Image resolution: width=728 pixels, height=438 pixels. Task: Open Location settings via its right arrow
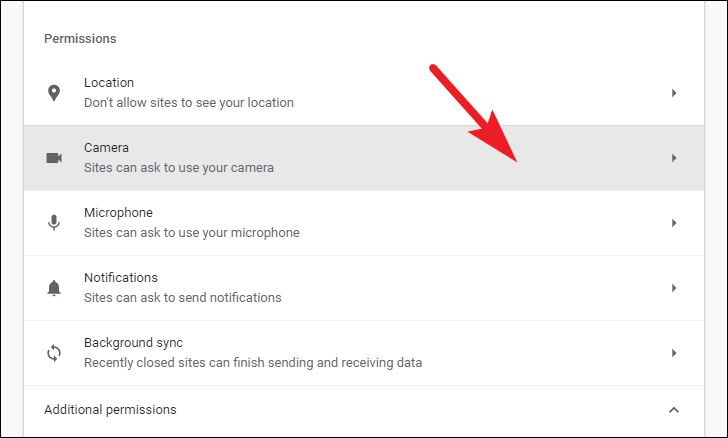pyautogui.click(x=674, y=93)
